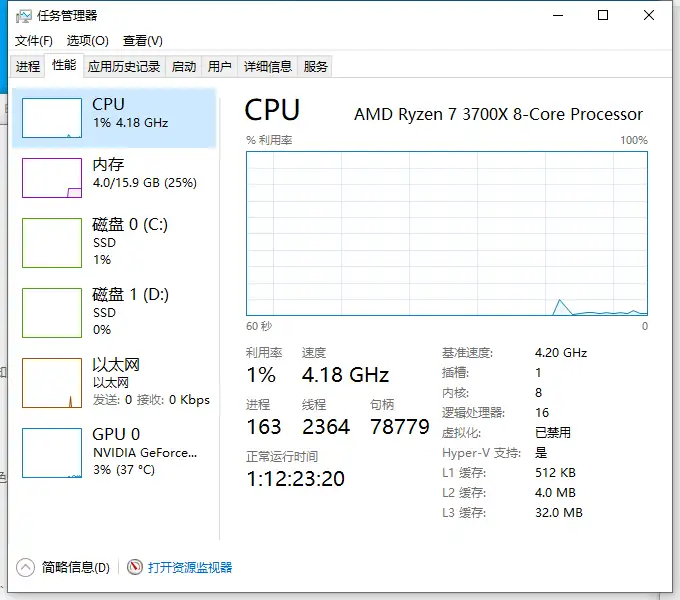This screenshot has width=680, height=600.
Task: Collapse view with 简略信息 arrow icon
Action: pyautogui.click(x=25, y=567)
